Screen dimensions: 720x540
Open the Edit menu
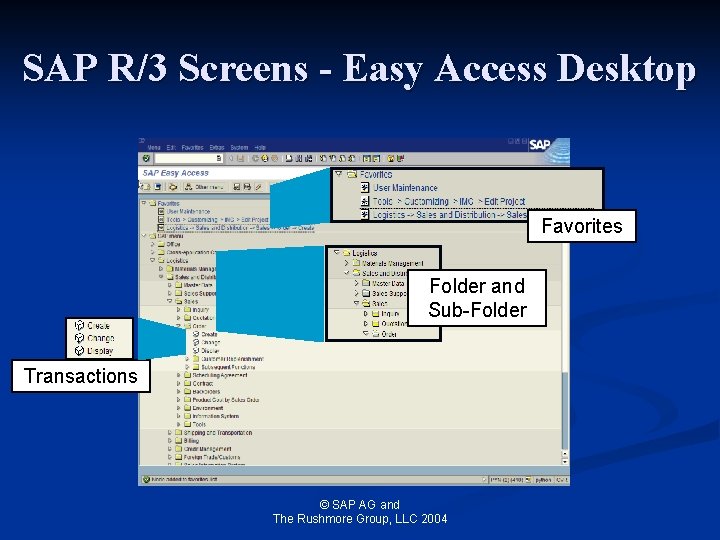click(171, 147)
